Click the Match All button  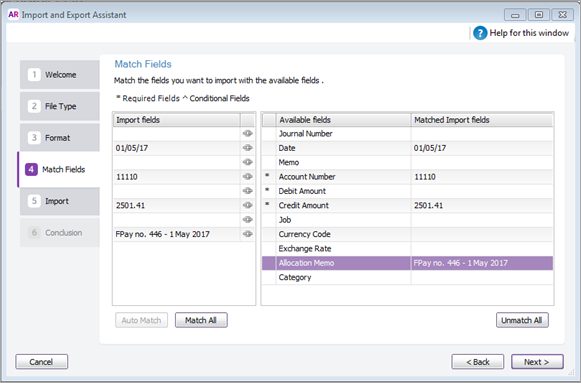(x=201, y=320)
